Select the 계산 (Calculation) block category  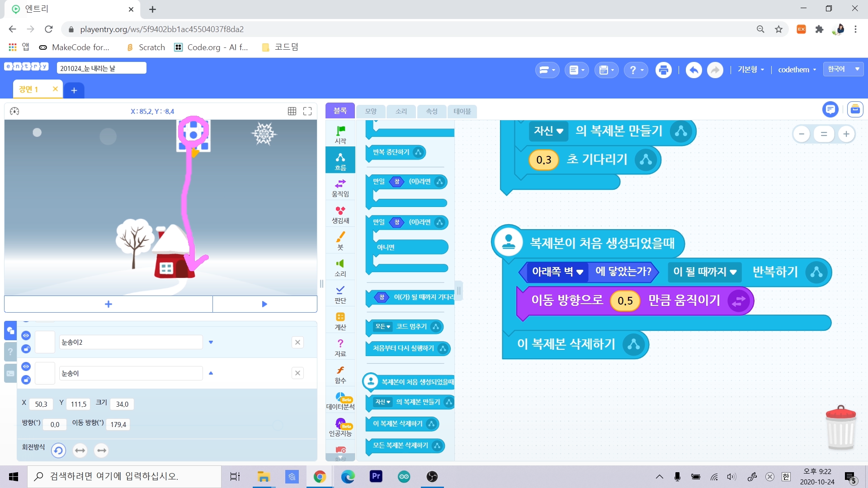(x=340, y=320)
